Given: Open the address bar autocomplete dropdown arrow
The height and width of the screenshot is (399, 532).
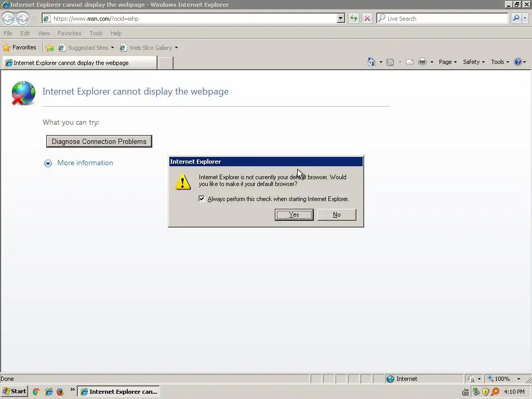Looking at the screenshot, I should click(x=341, y=19).
